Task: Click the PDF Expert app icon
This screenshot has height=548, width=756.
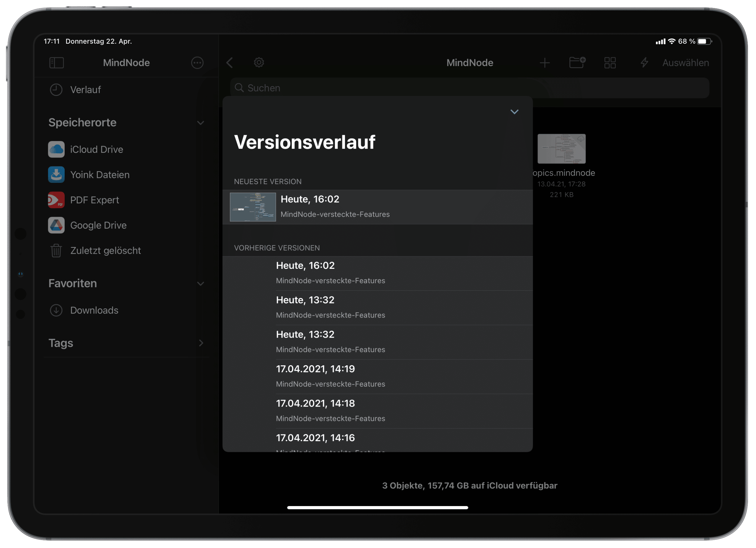Action: coord(56,200)
